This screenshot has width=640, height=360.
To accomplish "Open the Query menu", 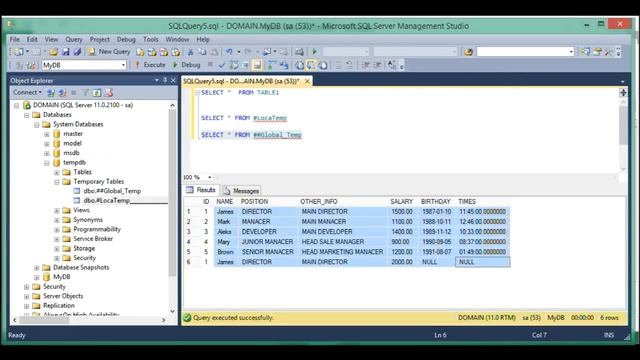I will 74,39.
